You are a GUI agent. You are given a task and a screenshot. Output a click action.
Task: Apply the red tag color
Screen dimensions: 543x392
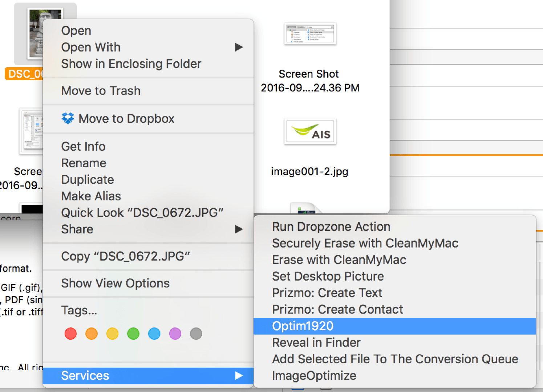pyautogui.click(x=70, y=334)
